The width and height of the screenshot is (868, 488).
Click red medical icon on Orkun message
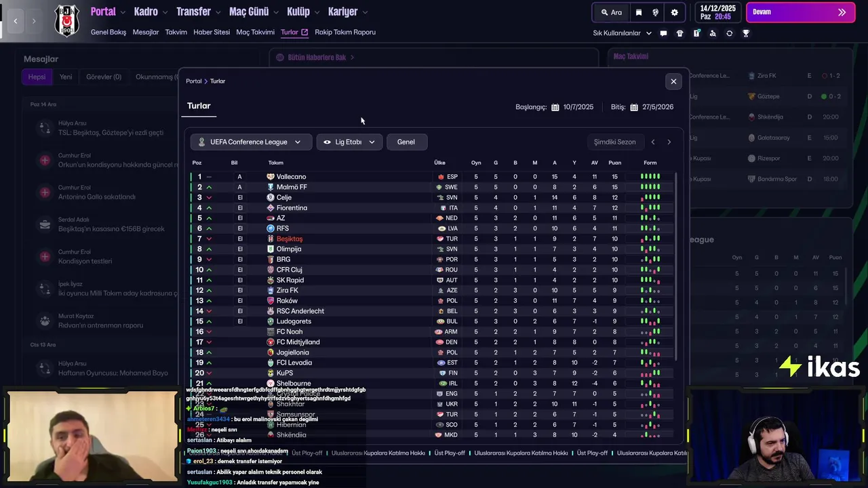[45, 160]
